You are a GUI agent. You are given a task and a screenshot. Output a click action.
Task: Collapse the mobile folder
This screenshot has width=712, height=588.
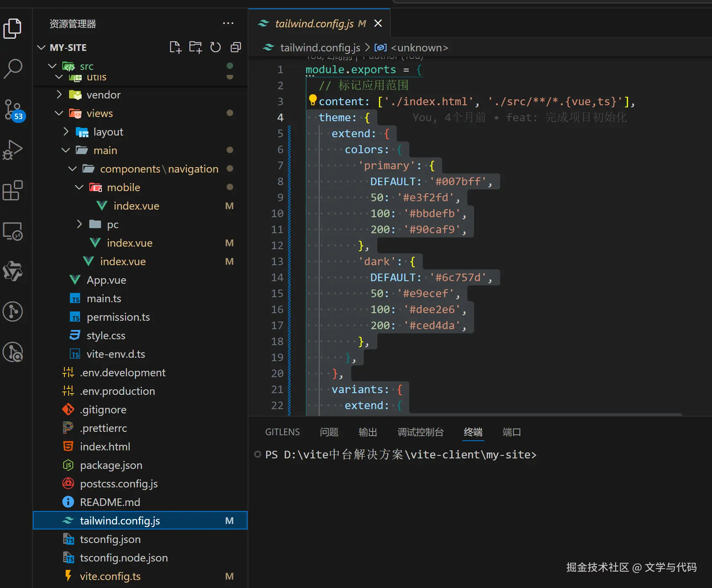click(79, 187)
